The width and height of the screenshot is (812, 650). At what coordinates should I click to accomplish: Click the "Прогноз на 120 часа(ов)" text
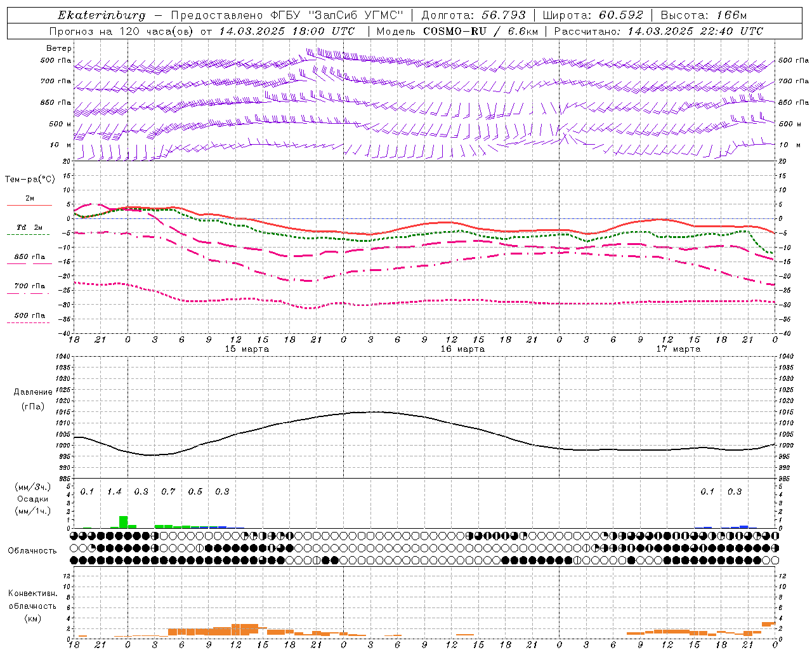pos(122,31)
